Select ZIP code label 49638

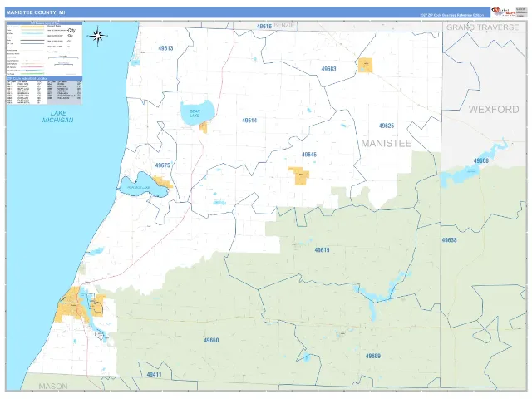[449, 240]
